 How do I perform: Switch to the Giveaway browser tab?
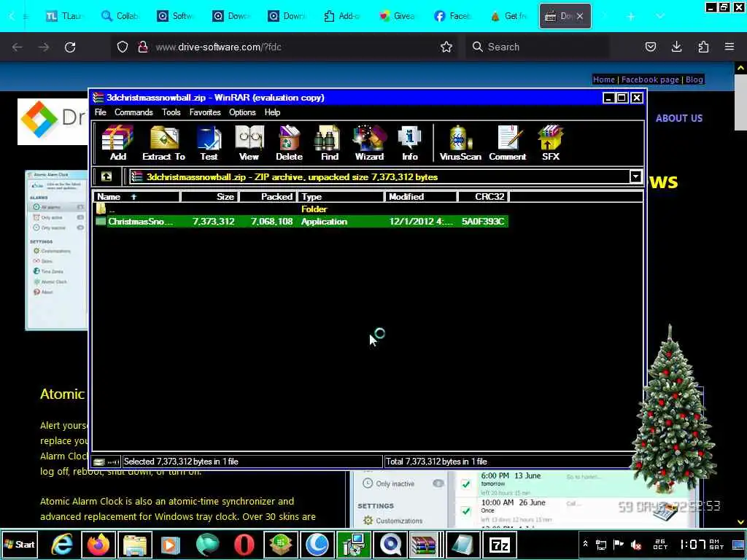397,16
